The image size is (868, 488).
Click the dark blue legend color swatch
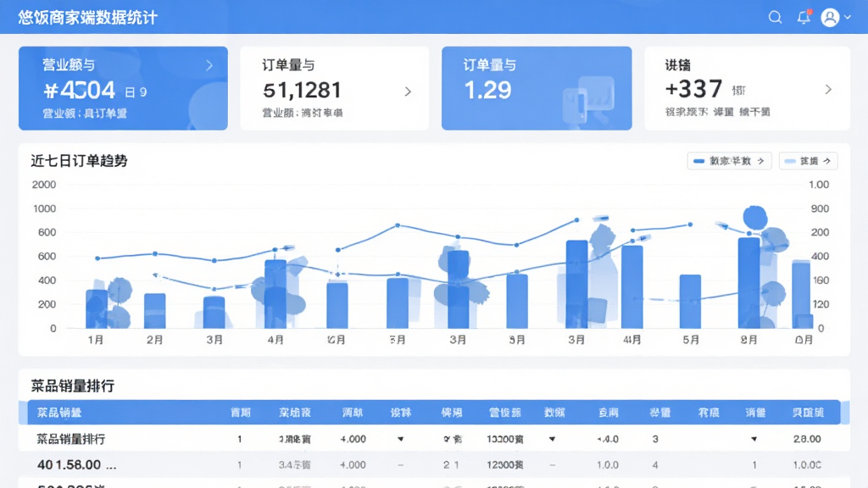[698, 161]
